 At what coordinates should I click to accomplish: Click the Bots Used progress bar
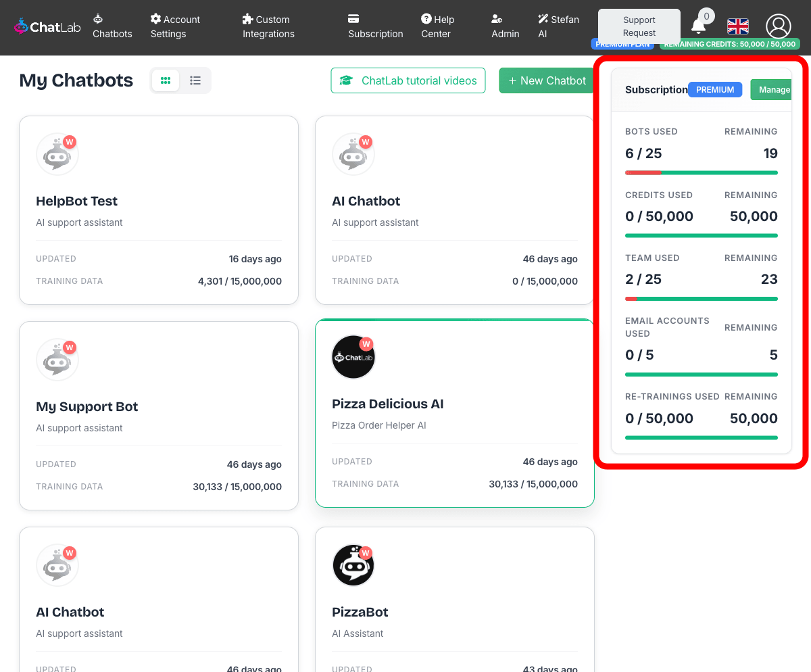[701, 172]
